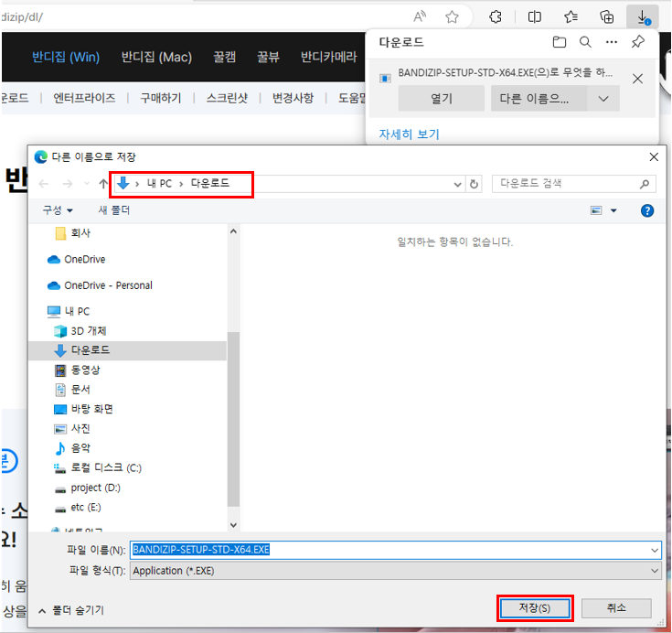This screenshot has height=633, width=672.
Task: Select 로컬 디스크 (C:) drive
Action: [x=106, y=467]
